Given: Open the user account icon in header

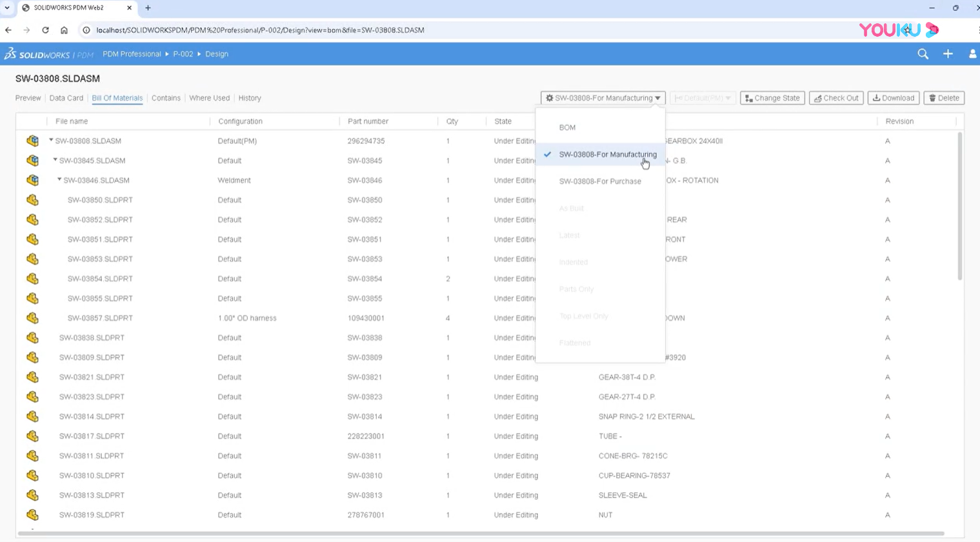Looking at the screenshot, I should point(973,54).
